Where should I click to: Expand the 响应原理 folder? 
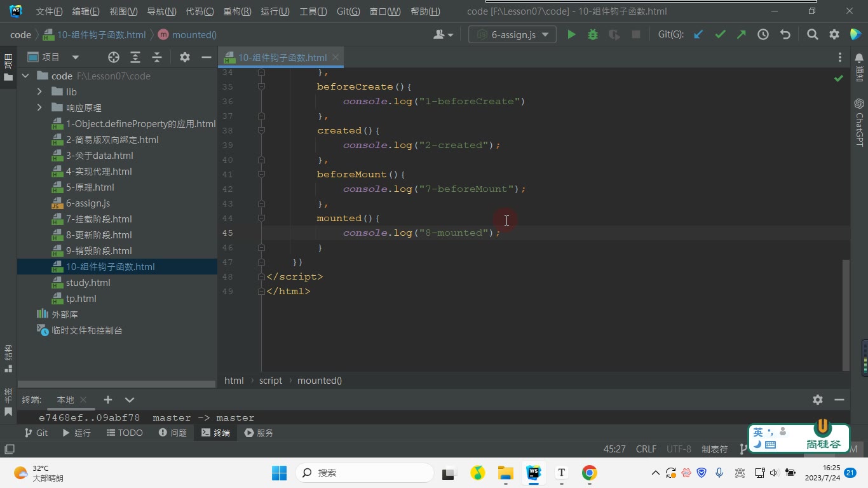point(39,108)
